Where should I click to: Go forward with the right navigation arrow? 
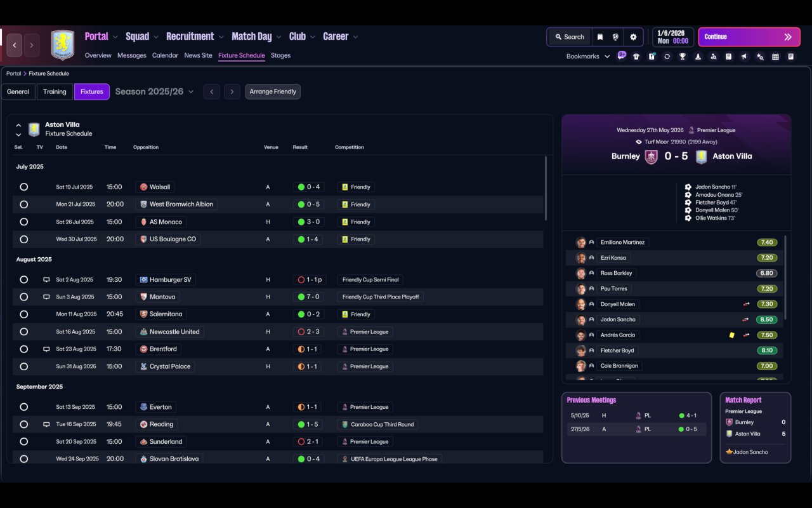point(32,46)
